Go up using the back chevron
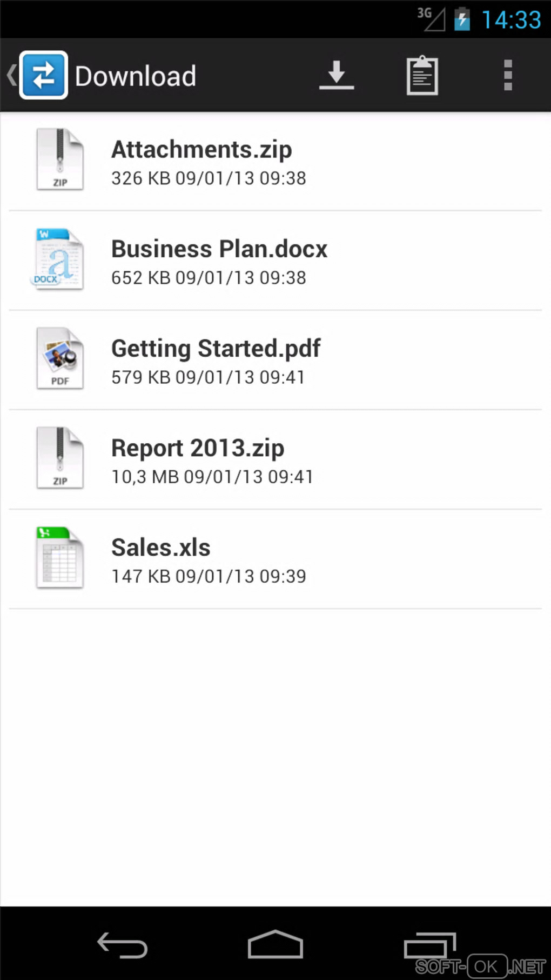 (x=11, y=75)
